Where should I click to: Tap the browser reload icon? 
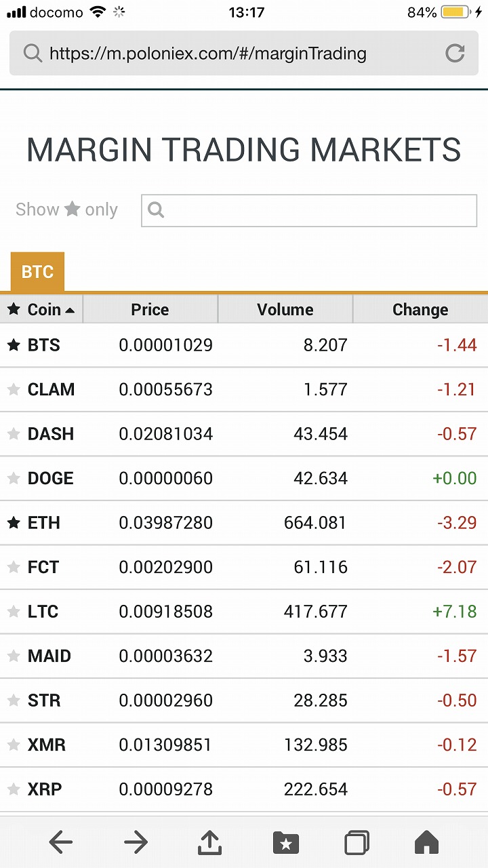(455, 53)
